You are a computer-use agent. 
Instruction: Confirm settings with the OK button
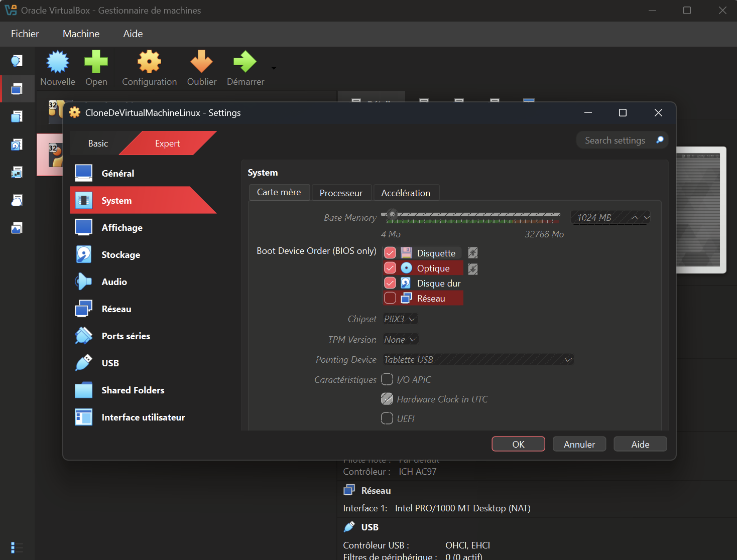tap(519, 444)
